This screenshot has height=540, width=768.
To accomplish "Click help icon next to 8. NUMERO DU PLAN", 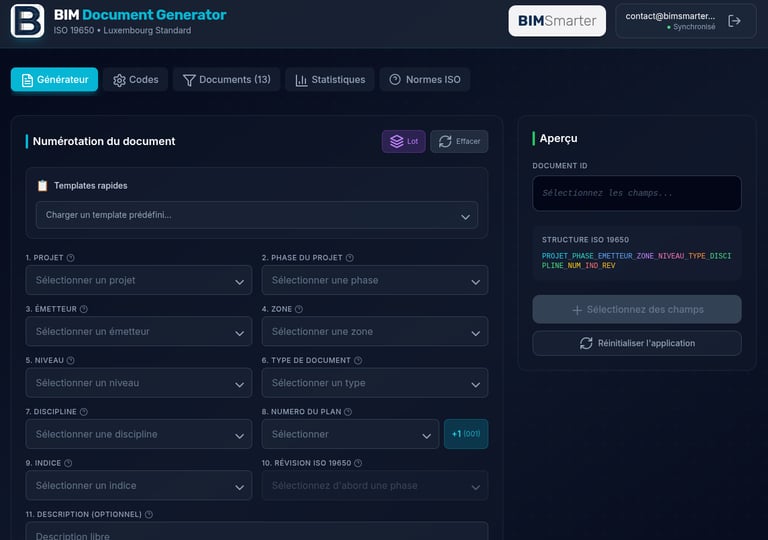I will pyautogui.click(x=348, y=412).
